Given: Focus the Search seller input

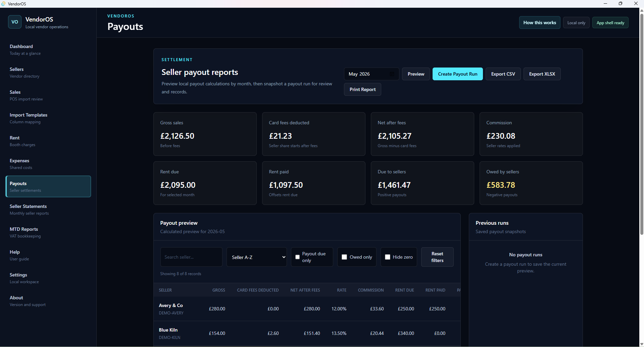Looking at the screenshot, I should pyautogui.click(x=191, y=257).
